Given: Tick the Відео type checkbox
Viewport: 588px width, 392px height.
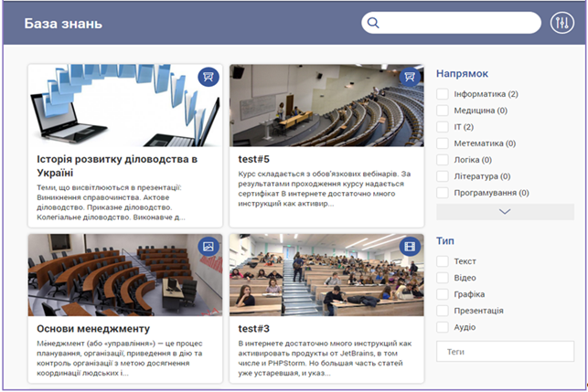Looking at the screenshot, I should (443, 278).
